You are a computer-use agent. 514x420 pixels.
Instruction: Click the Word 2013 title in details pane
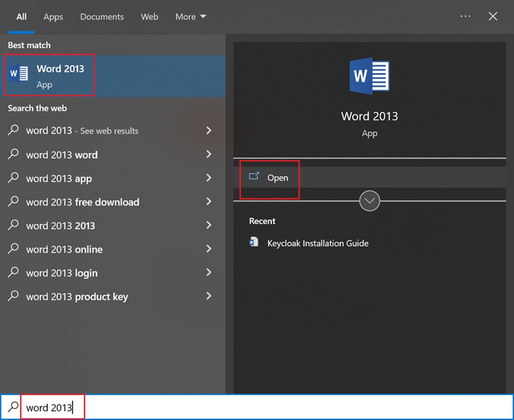click(x=369, y=116)
